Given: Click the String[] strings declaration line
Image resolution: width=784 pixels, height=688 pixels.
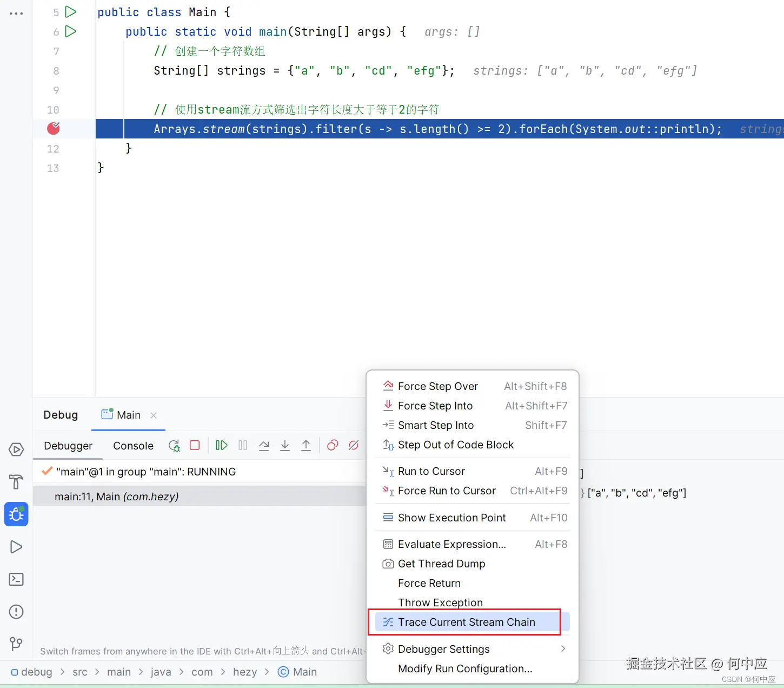Looking at the screenshot, I should (x=304, y=71).
